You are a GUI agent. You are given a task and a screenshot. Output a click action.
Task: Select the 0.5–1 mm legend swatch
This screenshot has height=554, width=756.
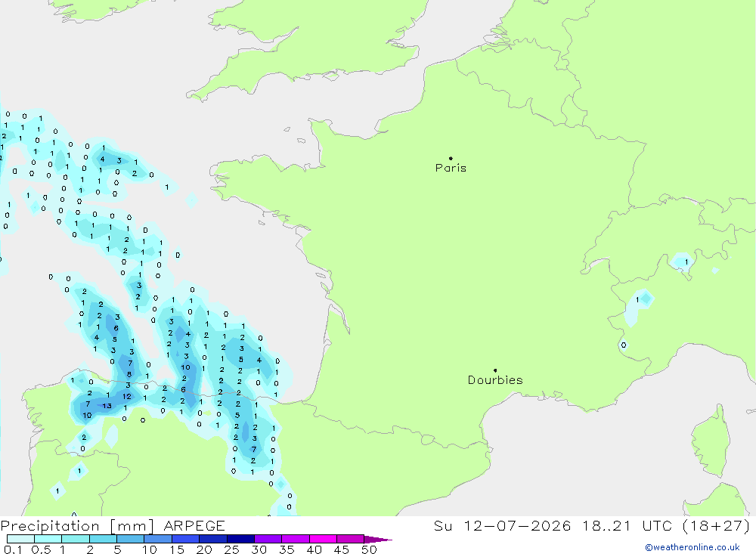[48, 539]
